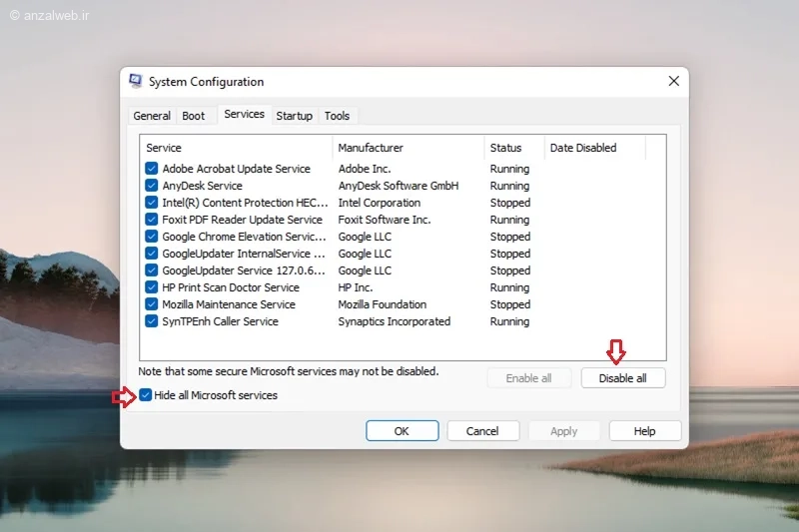Switch to the General tab
This screenshot has height=532, width=799.
tap(152, 116)
